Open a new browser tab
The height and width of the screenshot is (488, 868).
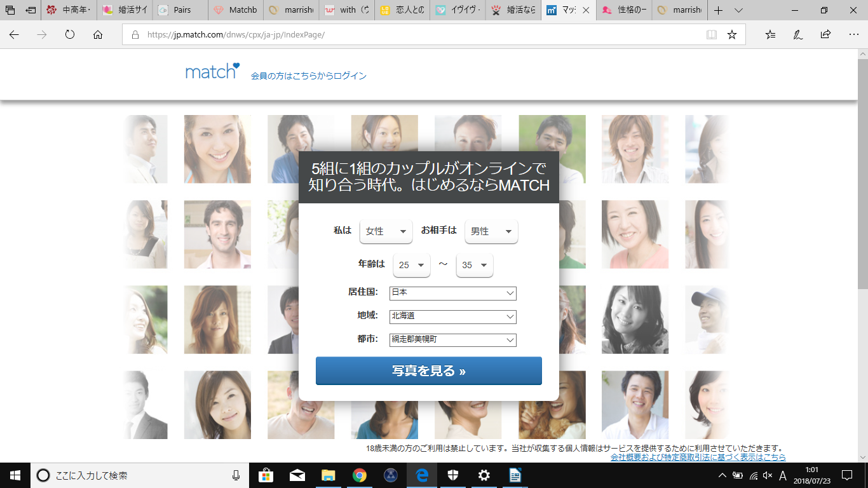(x=718, y=10)
